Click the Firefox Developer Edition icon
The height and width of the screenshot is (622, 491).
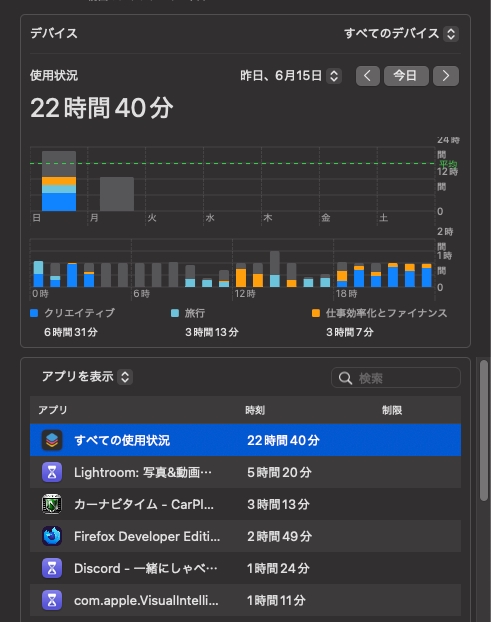(x=52, y=536)
